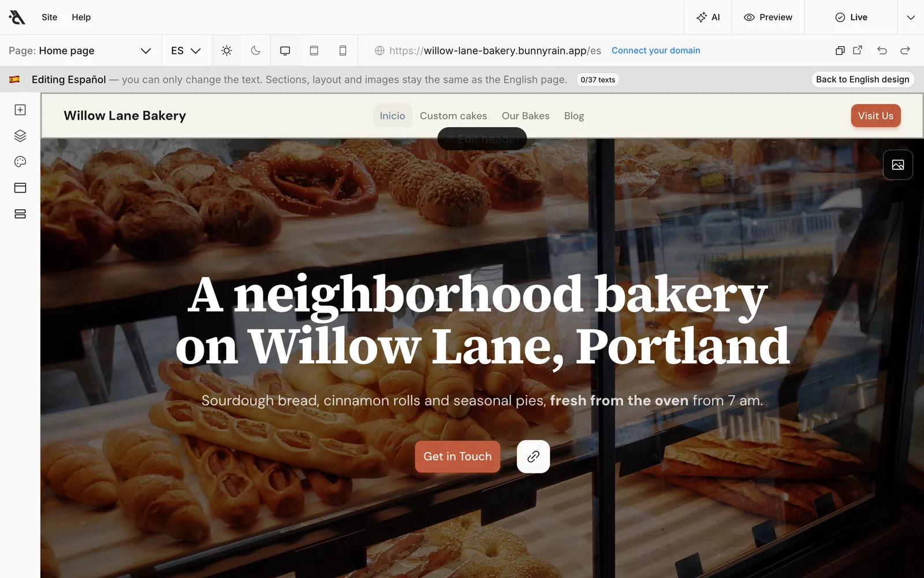This screenshot has height=578, width=924.
Task: Select desktop viewport preview
Action: coord(285,51)
